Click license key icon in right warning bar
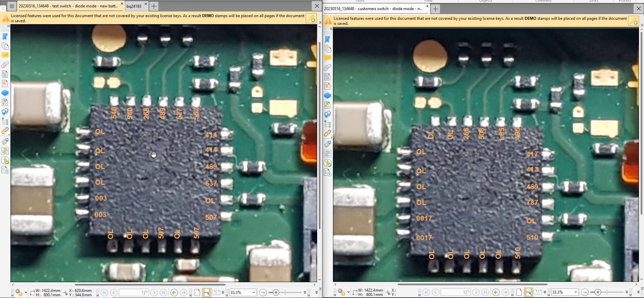 coord(633,21)
